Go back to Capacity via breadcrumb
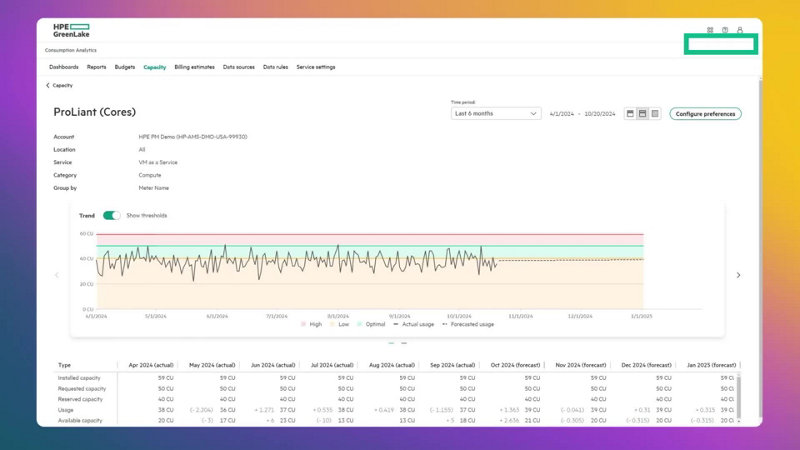The width and height of the screenshot is (800, 450). click(59, 85)
